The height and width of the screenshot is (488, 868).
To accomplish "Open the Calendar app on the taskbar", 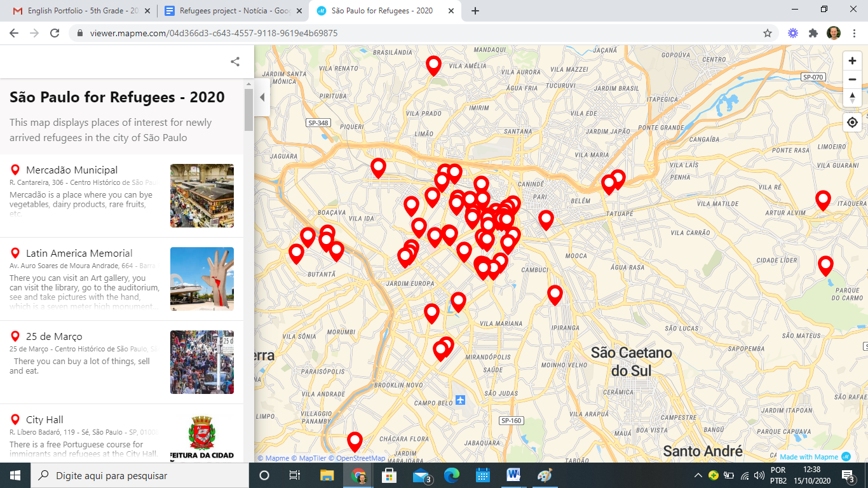I will coord(483,475).
